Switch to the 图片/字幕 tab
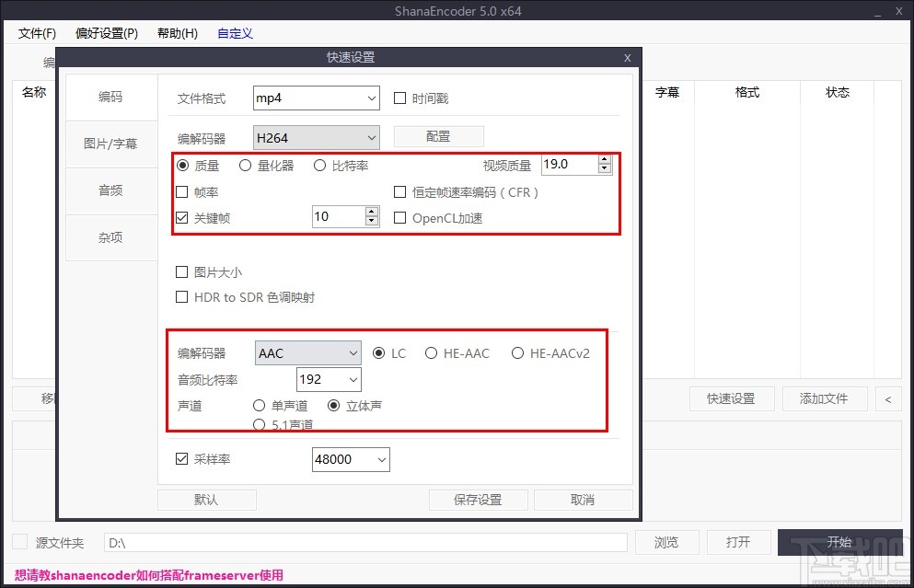914x588 pixels. pos(110,144)
